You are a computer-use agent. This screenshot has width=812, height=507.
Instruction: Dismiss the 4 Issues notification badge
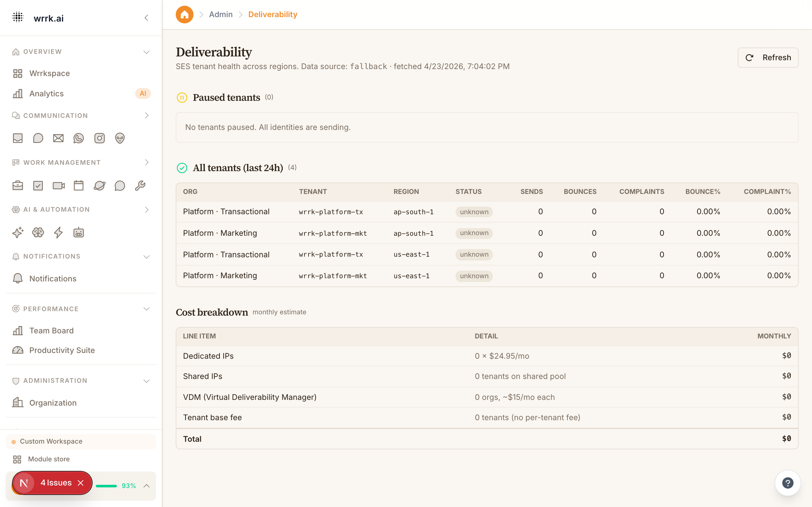tap(81, 483)
